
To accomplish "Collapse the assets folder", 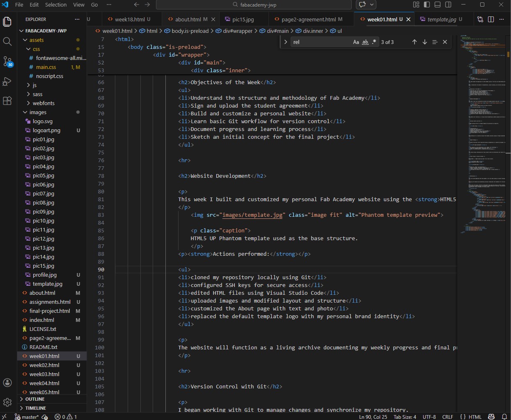I will (25, 40).
